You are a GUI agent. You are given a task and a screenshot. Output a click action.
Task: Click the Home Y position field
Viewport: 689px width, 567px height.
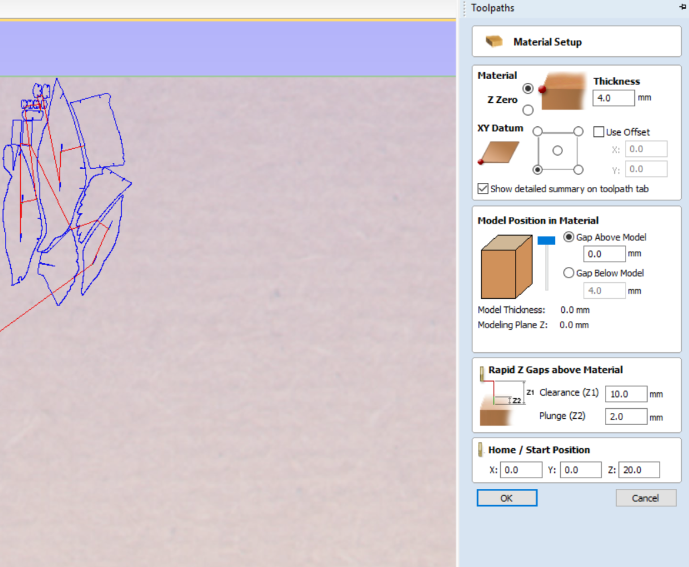[x=580, y=470]
